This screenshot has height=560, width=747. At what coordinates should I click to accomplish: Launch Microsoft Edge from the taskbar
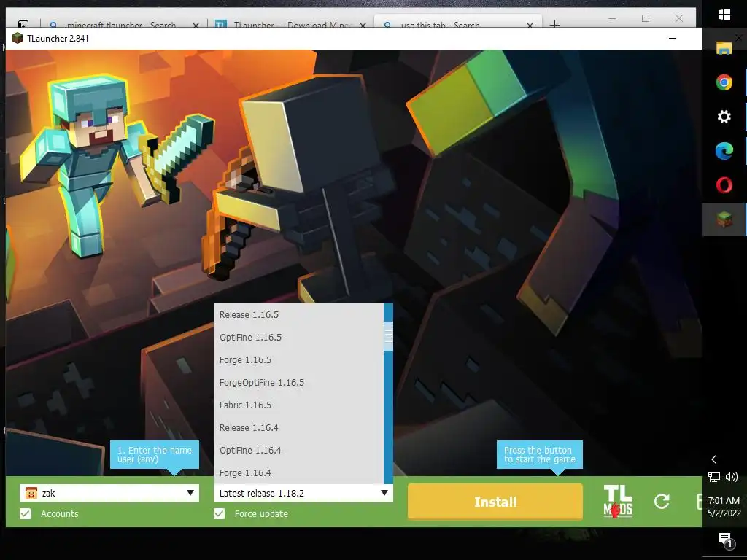click(724, 151)
